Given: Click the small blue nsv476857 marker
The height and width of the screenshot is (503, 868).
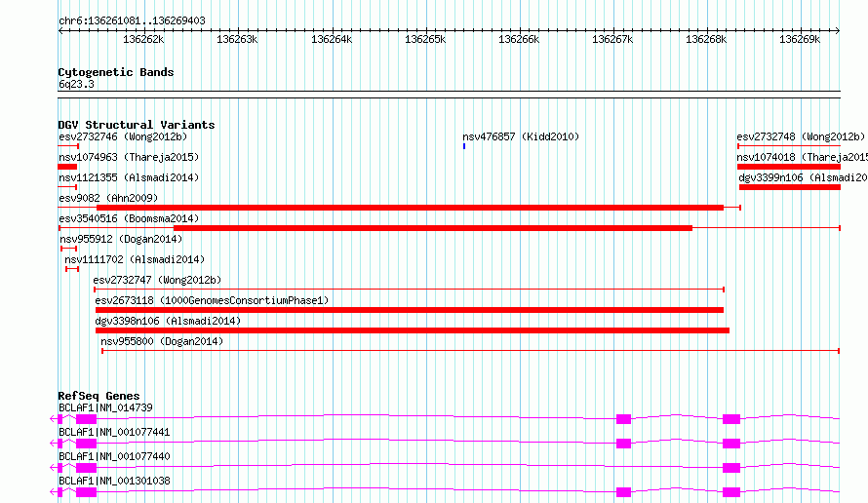Looking at the screenshot, I should click(464, 146).
